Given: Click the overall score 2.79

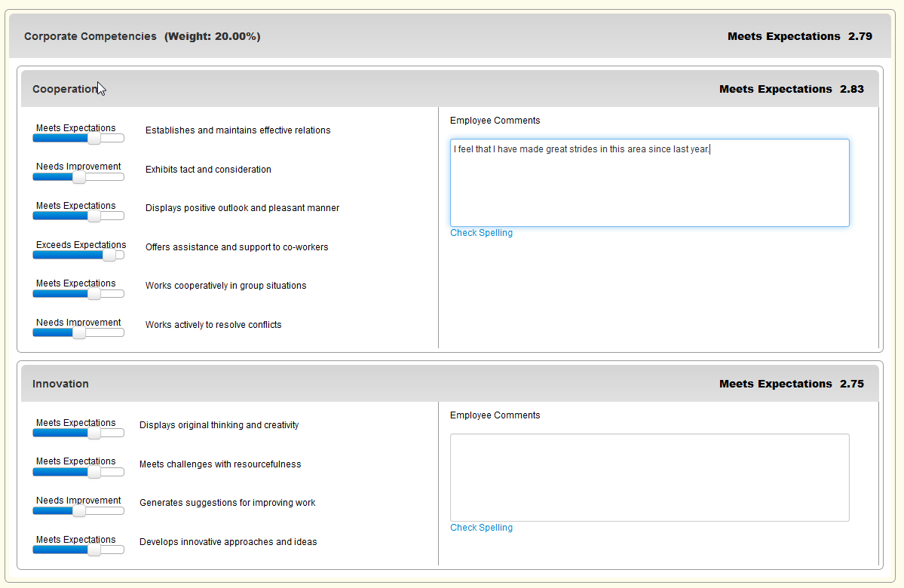Looking at the screenshot, I should [x=860, y=36].
